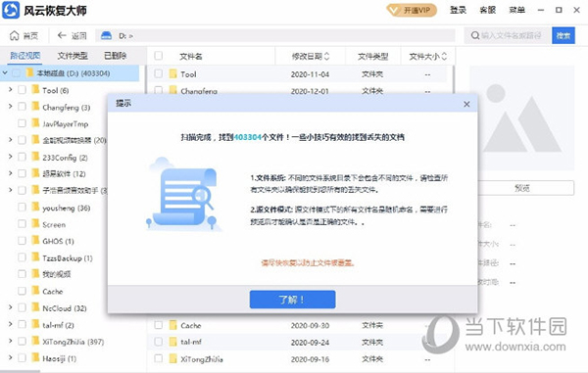Tick the checkbox for Tool row in file list
The width and height of the screenshot is (588, 373).
tap(159, 73)
